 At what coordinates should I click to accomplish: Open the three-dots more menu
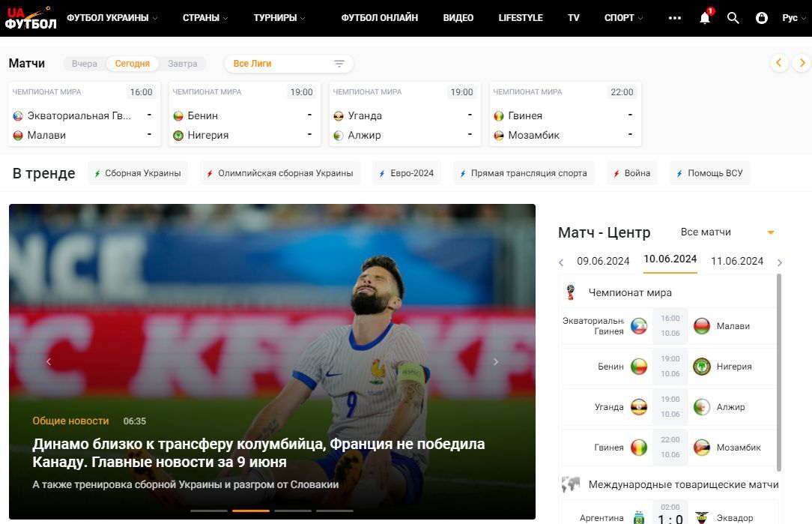click(675, 18)
